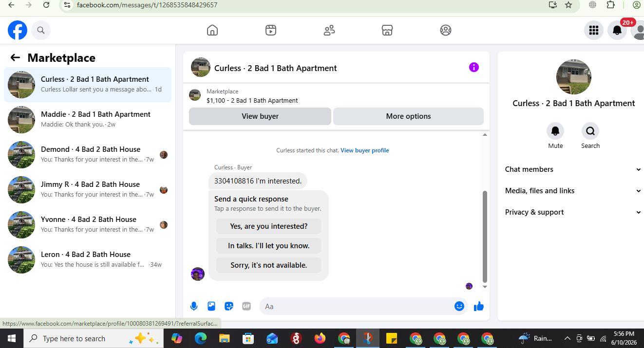This screenshot has width=644, height=348.
Task: Send a thumbs-up like
Action: pyautogui.click(x=479, y=306)
